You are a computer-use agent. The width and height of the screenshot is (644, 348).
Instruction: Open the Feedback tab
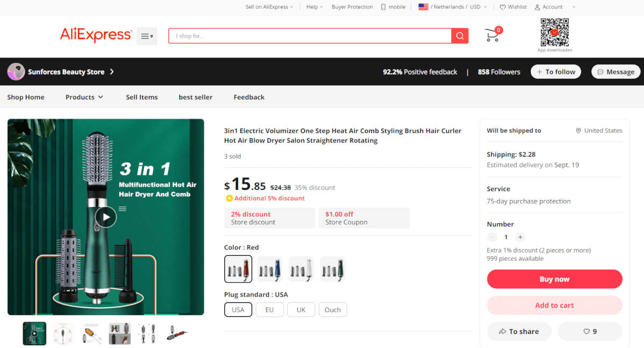coord(249,97)
